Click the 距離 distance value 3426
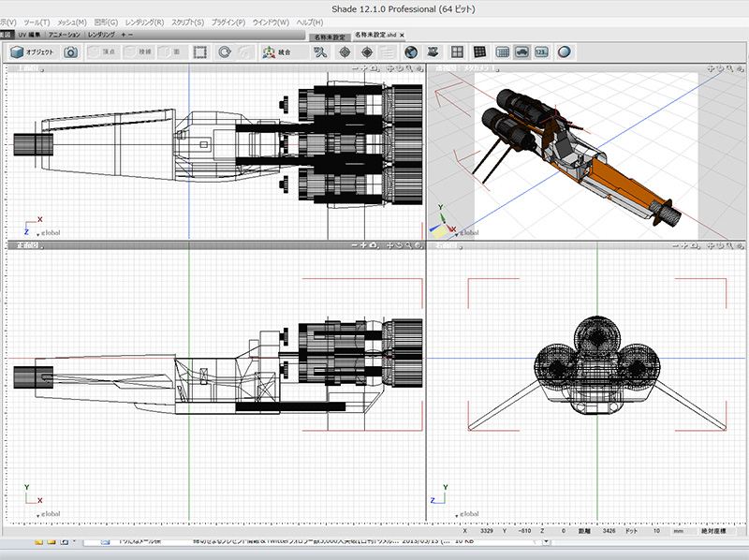Screen dimensions: 749x560 coord(609,531)
